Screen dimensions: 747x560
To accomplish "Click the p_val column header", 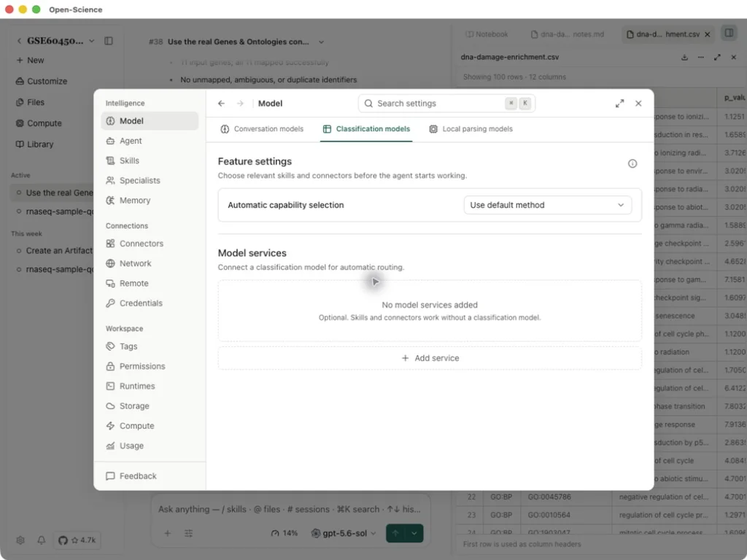I will 732,97.
